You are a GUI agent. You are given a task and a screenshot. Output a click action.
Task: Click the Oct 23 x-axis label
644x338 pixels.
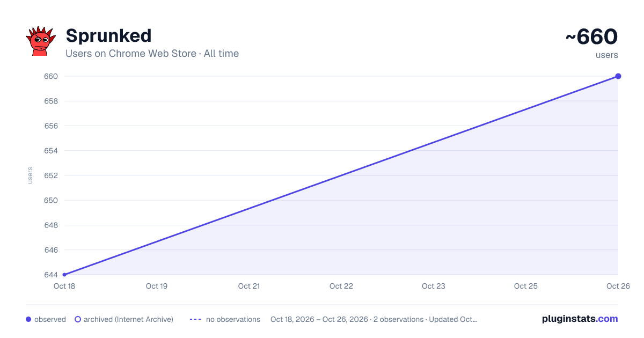(x=434, y=286)
